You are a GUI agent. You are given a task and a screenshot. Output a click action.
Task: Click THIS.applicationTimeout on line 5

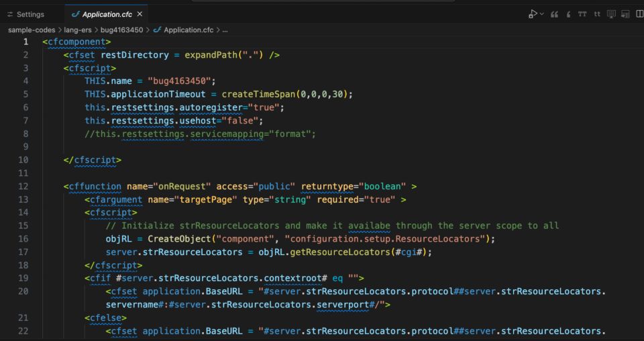(x=145, y=94)
